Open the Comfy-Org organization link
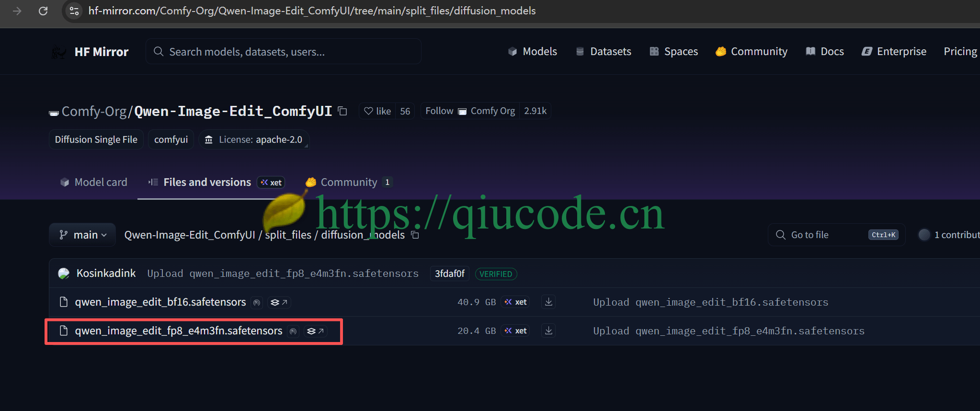This screenshot has height=411, width=980. [94, 111]
